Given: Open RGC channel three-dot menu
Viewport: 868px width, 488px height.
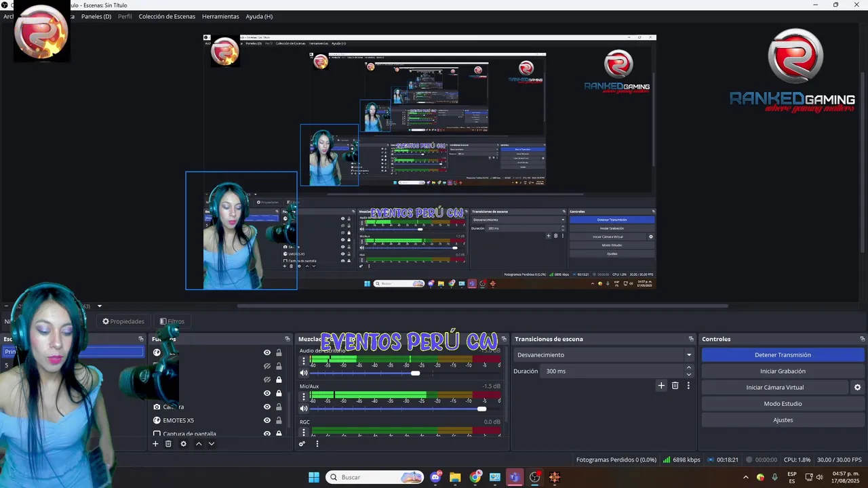Looking at the screenshot, I should pos(304,432).
